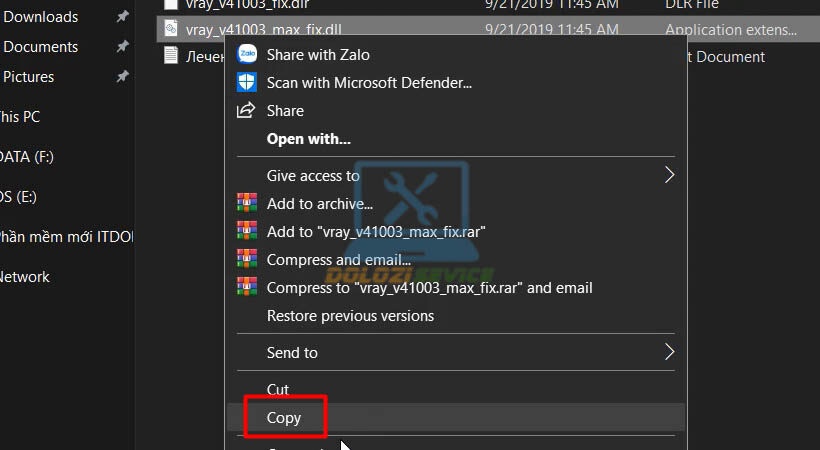The height and width of the screenshot is (450, 820).
Task: Select the Лечен text document file
Action: tap(195, 56)
